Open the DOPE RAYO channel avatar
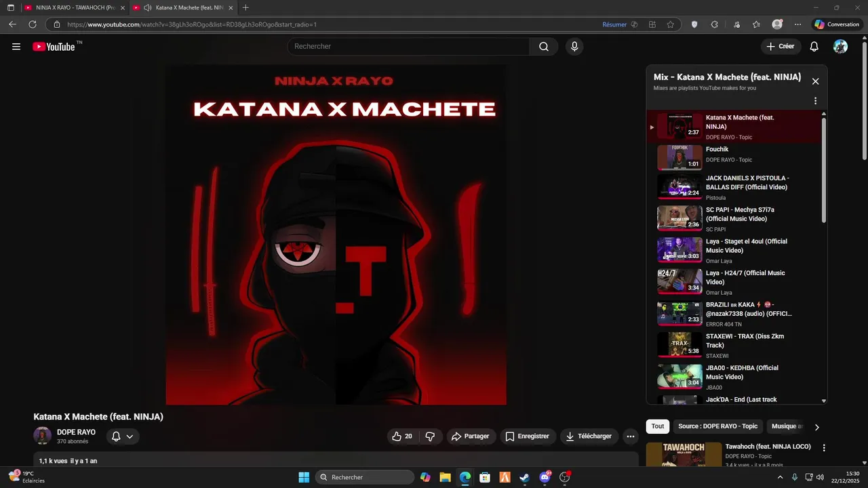Image resolution: width=868 pixels, height=488 pixels. pyautogui.click(x=42, y=436)
